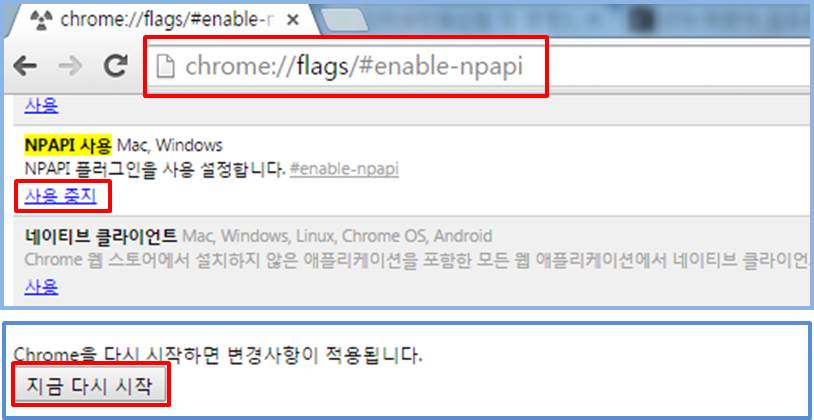Click the forward navigation arrow
814x420 pixels.
[x=70, y=66]
